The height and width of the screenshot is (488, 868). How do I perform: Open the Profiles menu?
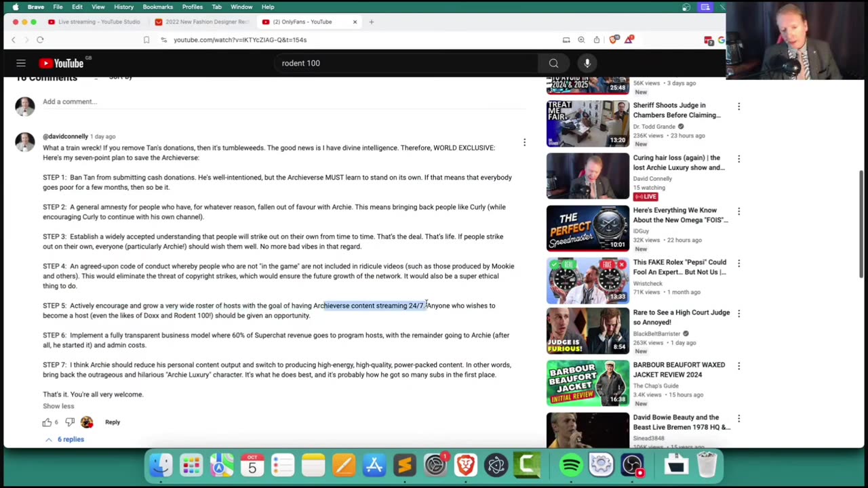193,7
